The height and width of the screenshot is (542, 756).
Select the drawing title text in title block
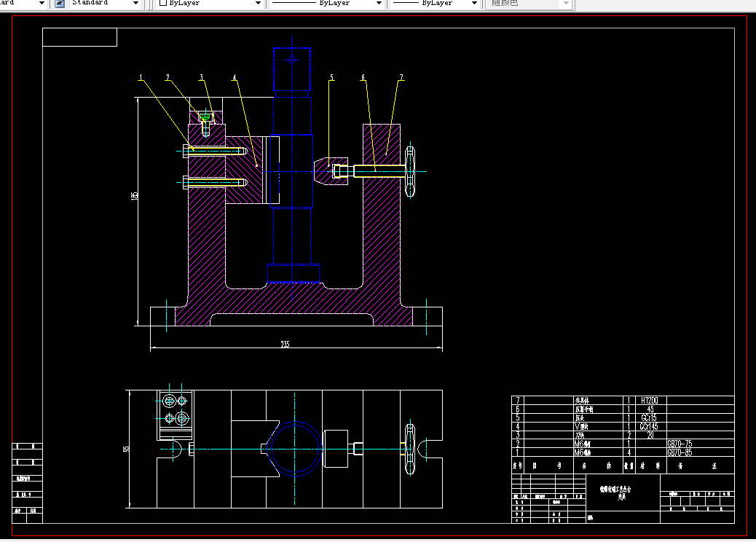tap(615, 492)
